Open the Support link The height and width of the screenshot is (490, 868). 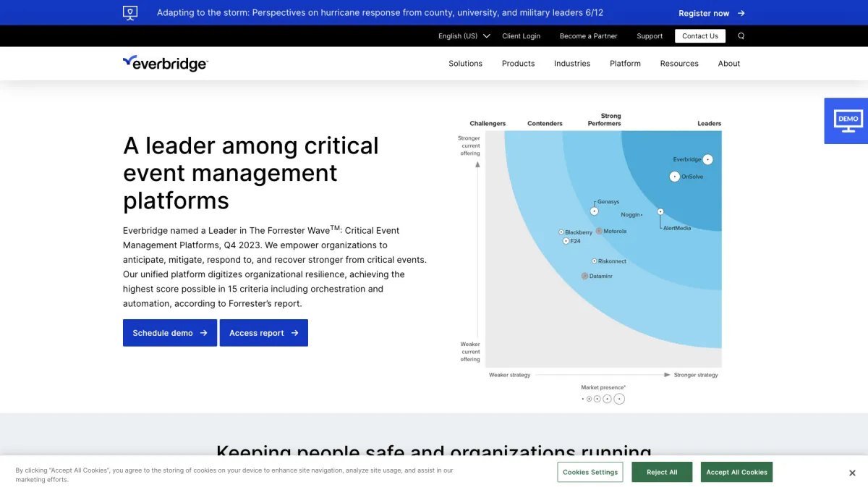[x=650, y=36]
